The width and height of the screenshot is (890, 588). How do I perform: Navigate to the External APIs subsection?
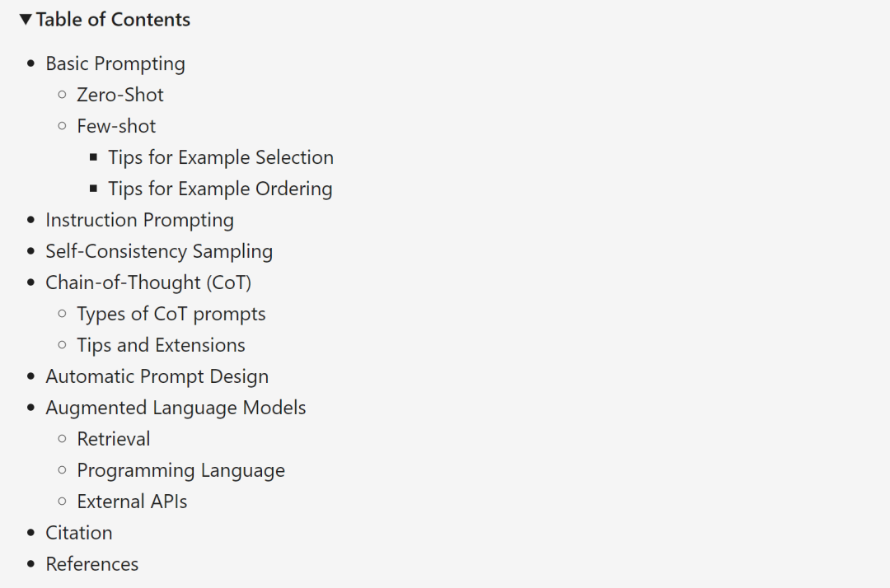[x=132, y=501]
